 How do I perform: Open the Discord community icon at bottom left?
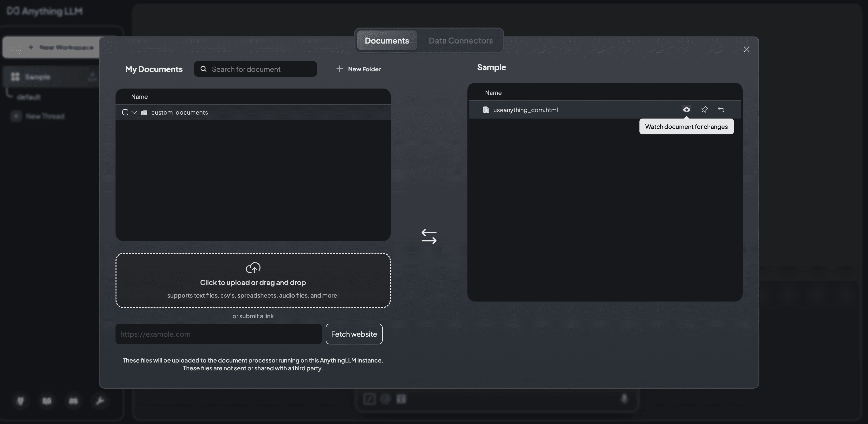[x=73, y=401]
